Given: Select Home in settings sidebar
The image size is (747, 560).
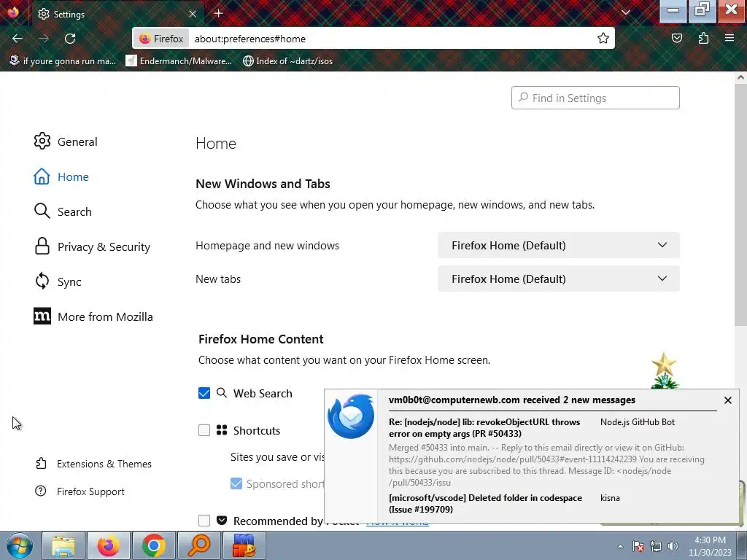Looking at the screenshot, I should coord(61,176).
